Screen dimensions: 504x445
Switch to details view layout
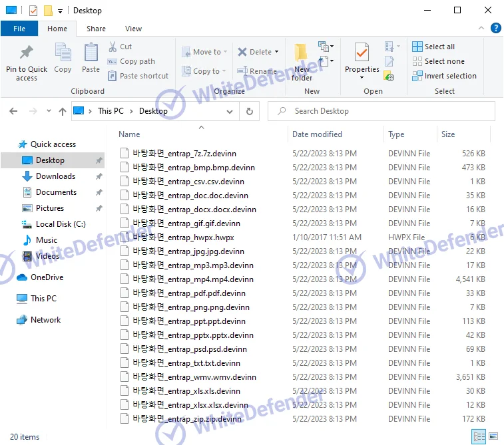coord(479,437)
